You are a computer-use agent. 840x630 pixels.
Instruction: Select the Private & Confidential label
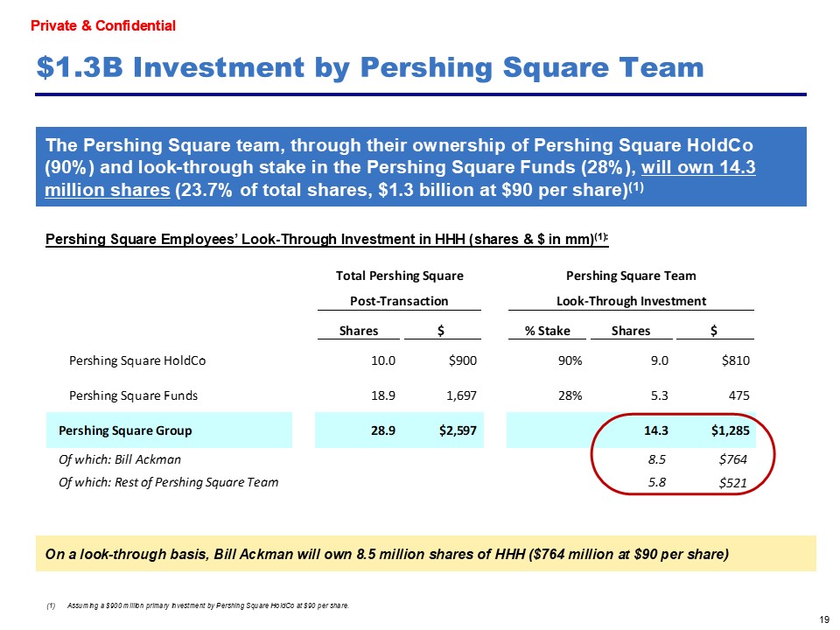[x=103, y=26]
